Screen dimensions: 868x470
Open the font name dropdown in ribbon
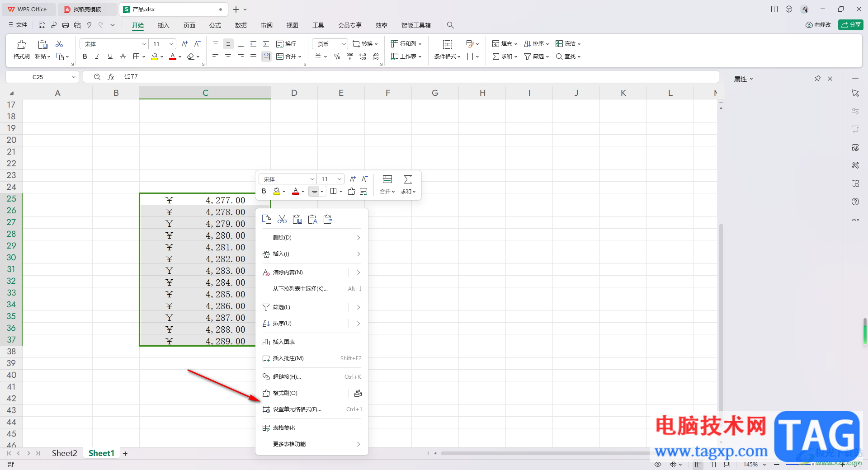pyautogui.click(x=144, y=44)
